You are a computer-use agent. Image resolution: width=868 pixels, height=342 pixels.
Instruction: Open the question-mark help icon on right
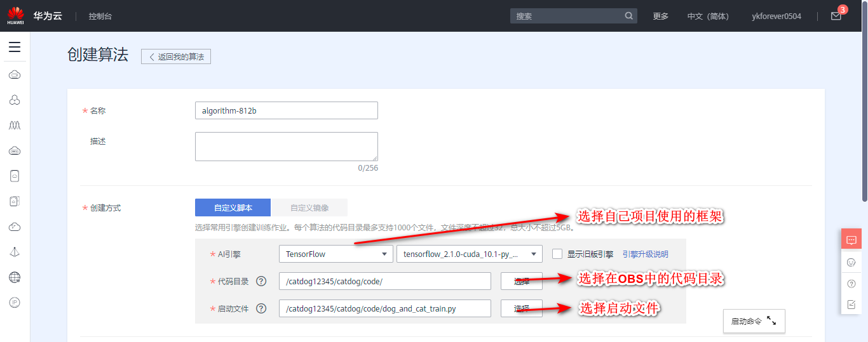click(x=851, y=284)
